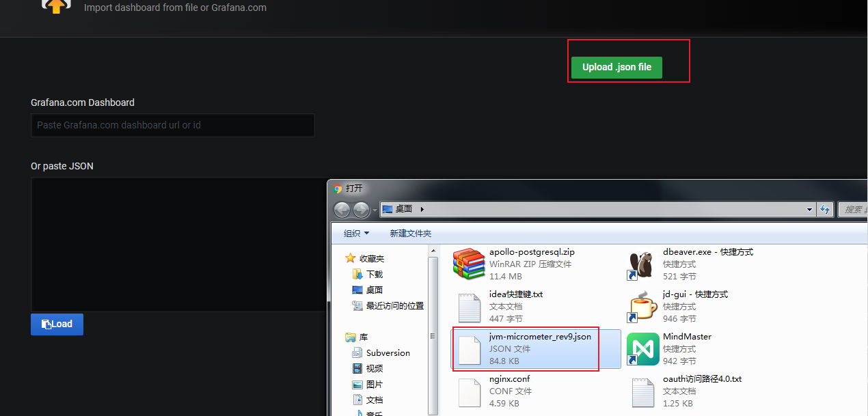Select the jvm-micrometer_rev9.json file
This screenshot has width=868, height=416.
pyautogui.click(x=537, y=349)
